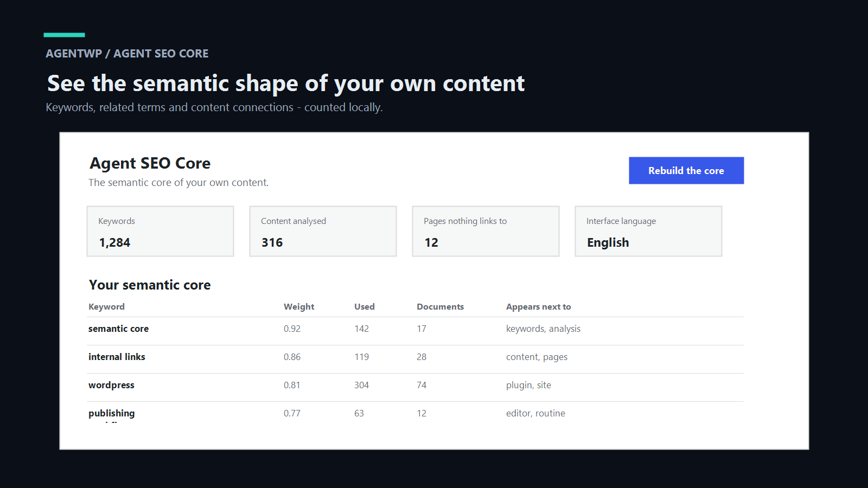Click used count 304
Viewport: 868px width, 488px height.
[361, 385]
